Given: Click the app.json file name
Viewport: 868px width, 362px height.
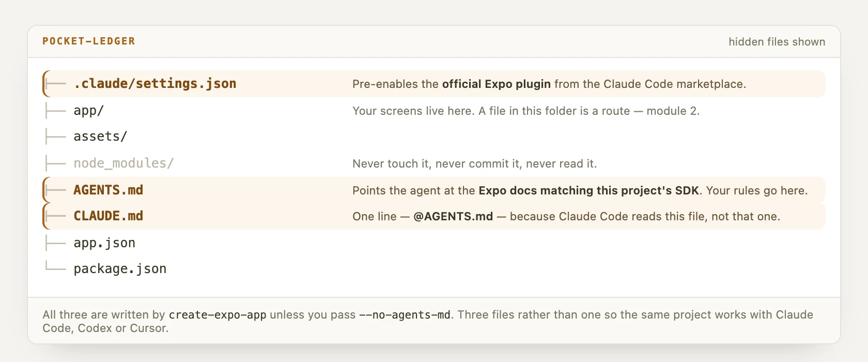Looking at the screenshot, I should point(104,243).
